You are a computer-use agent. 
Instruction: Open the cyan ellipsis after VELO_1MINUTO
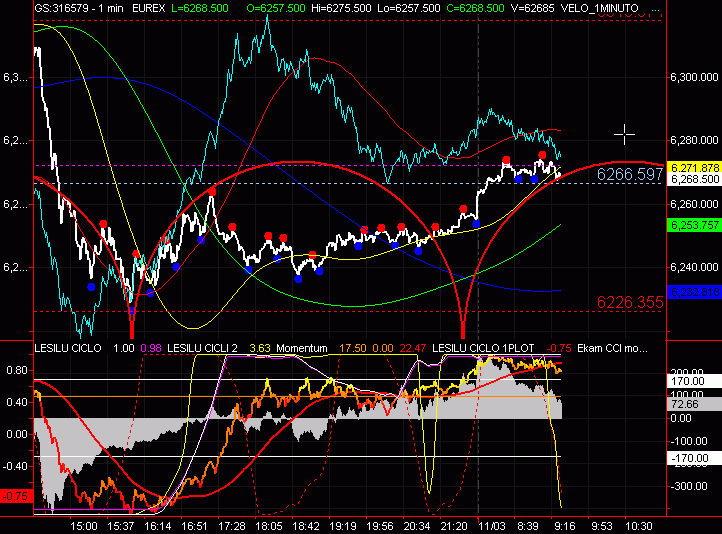657,9
